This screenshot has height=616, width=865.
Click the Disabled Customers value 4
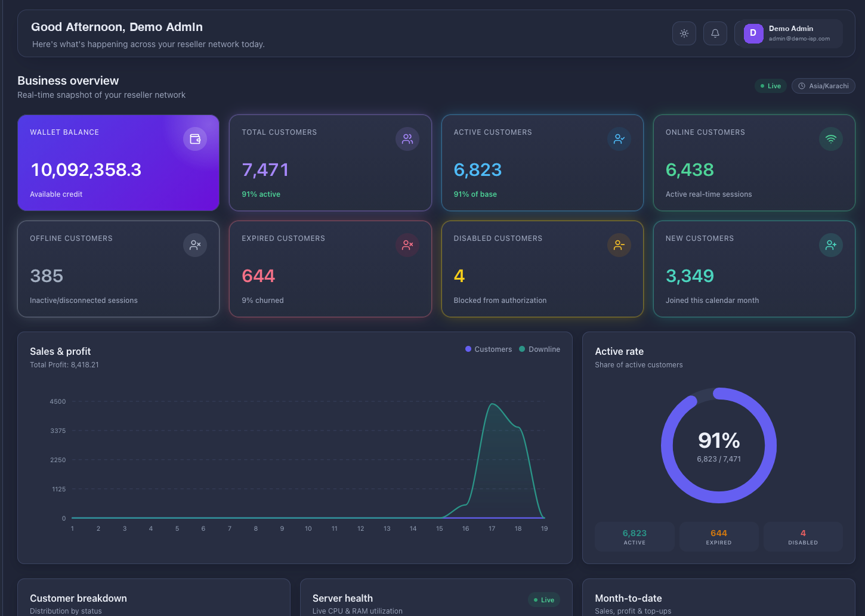[x=459, y=276]
